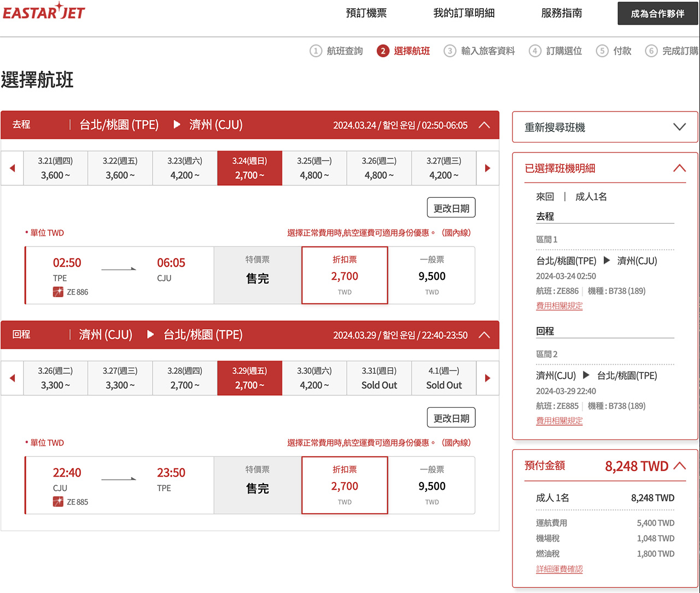Screen dimensions: 700x593
Task: Open the 預訂機票 menu
Action: click(366, 13)
